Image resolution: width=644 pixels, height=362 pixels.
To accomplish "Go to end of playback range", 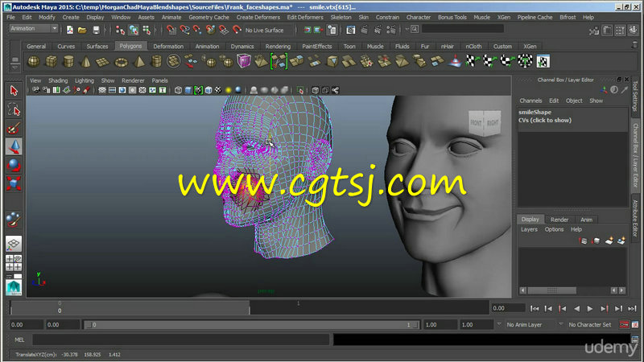I will coord(632,309).
